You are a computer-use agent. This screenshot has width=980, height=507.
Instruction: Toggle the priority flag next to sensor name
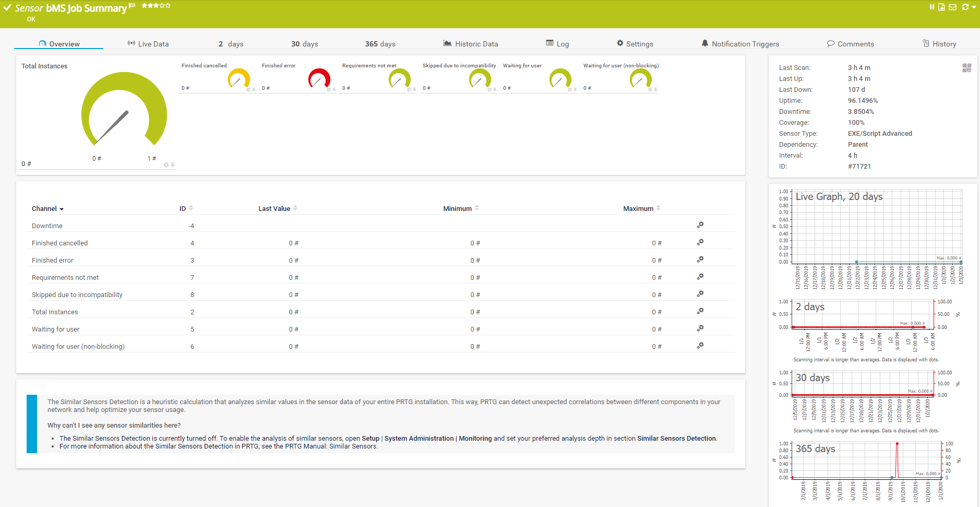point(132,6)
